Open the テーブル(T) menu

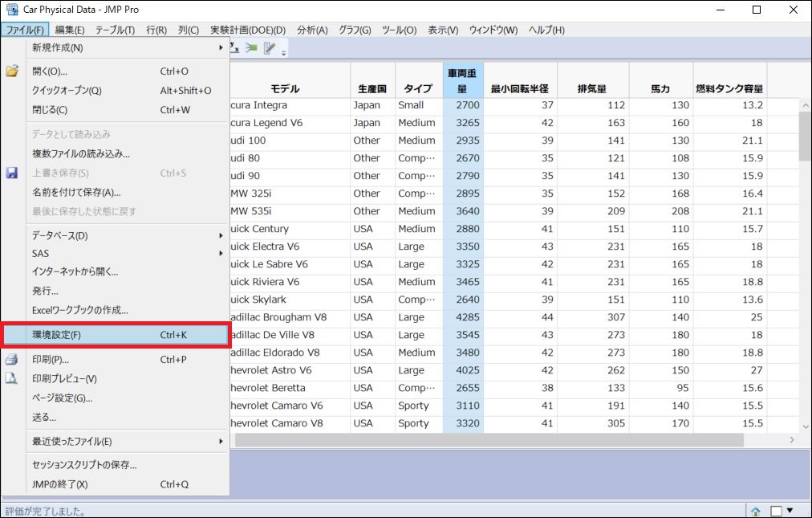tap(115, 30)
